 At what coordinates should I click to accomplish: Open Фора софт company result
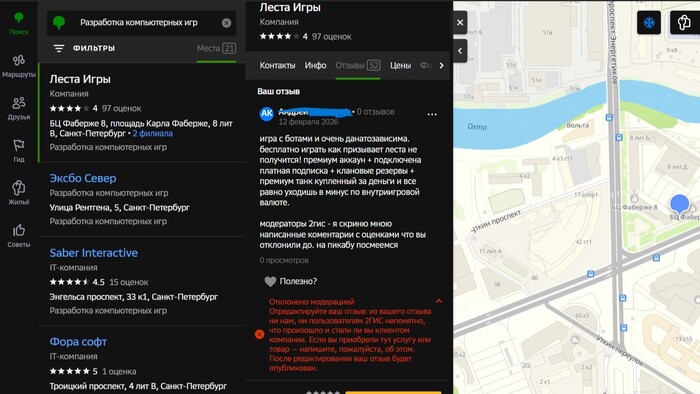pyautogui.click(x=78, y=342)
